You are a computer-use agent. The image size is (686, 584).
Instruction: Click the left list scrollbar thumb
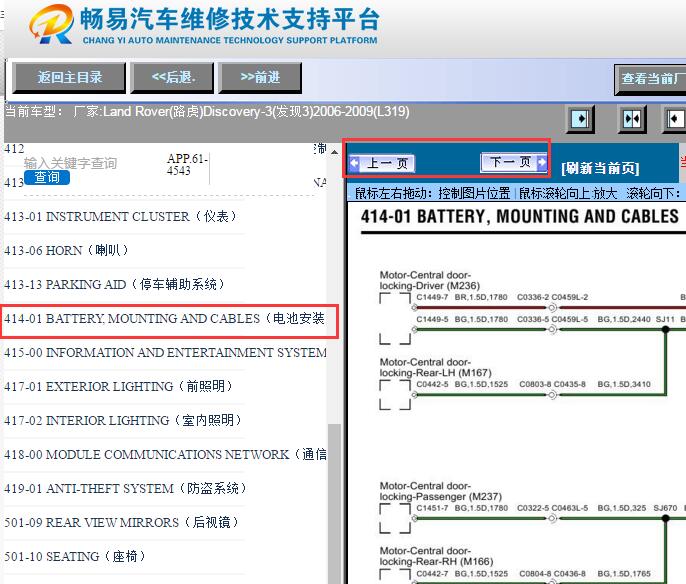point(335,503)
